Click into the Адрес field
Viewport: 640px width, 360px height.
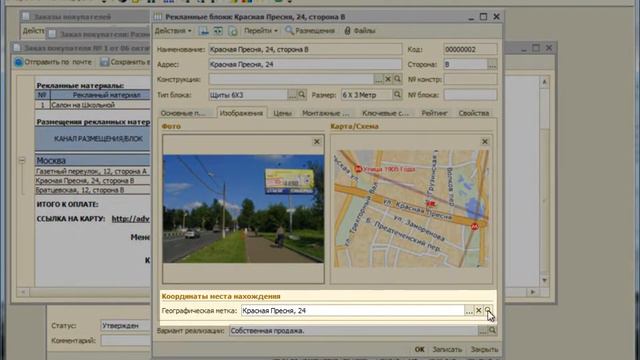(305, 64)
